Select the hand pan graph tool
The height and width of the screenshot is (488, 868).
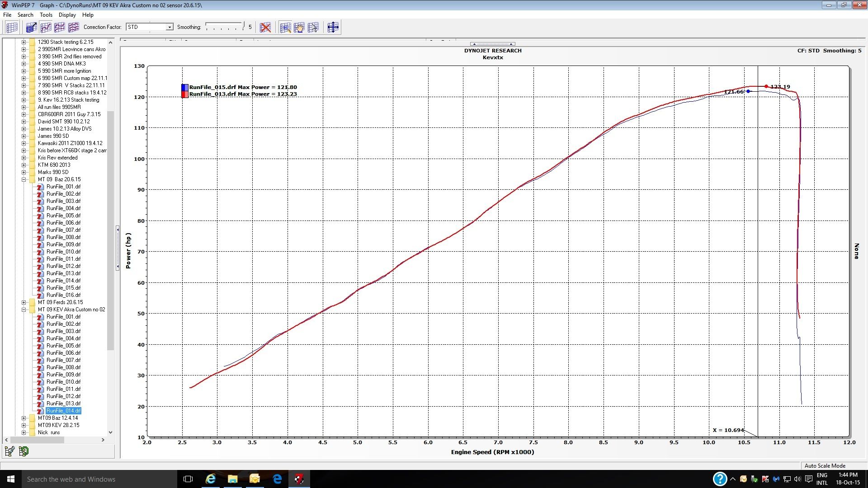pos(299,28)
